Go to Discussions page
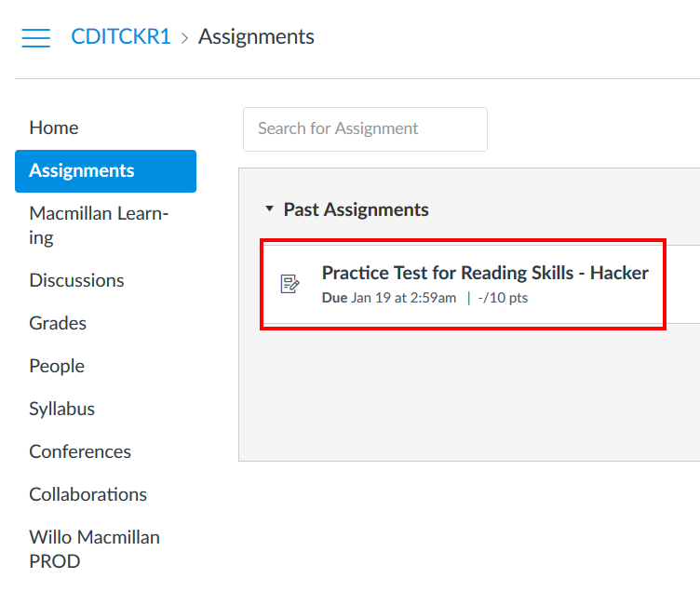 point(76,280)
